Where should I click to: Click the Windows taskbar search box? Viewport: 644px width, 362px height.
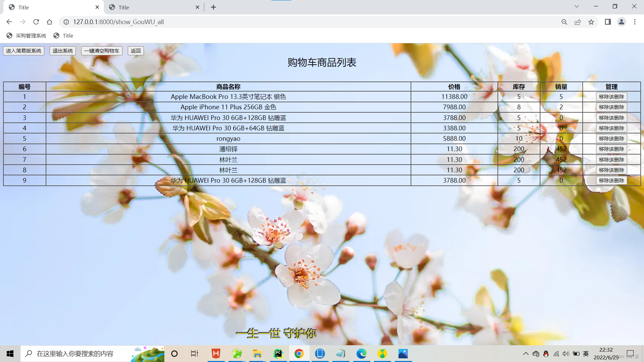tap(92, 354)
